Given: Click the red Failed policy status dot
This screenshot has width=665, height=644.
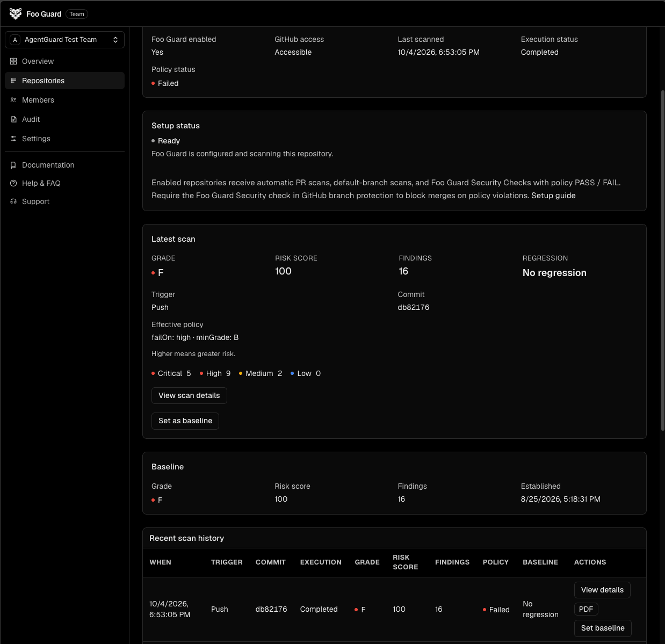Looking at the screenshot, I should point(153,83).
